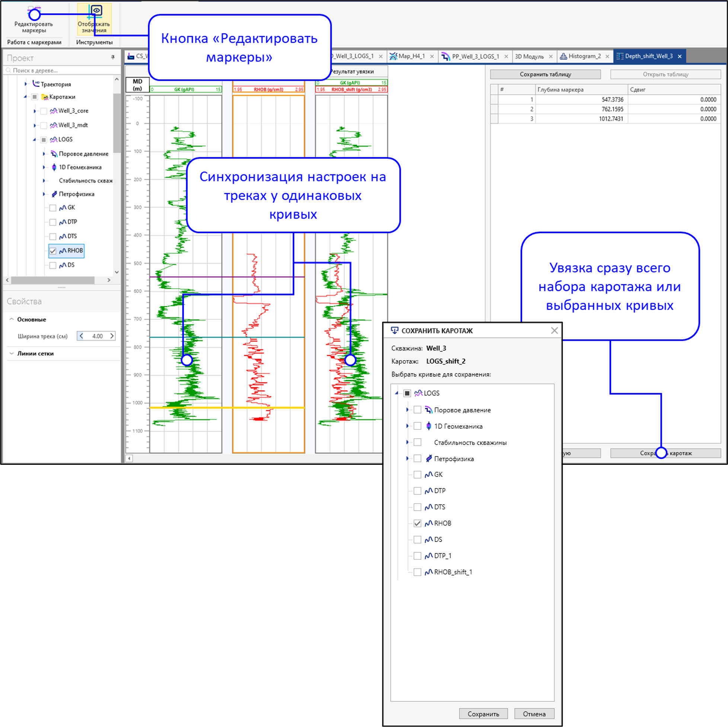Click Histogram_2 tab chart icon

[x=563, y=56]
